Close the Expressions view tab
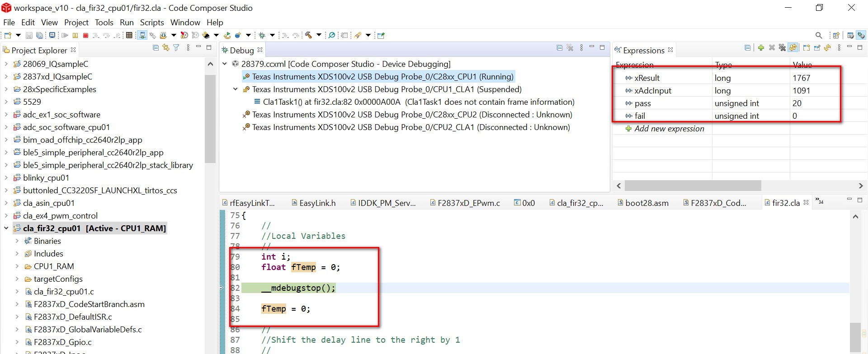The height and width of the screenshot is (354, 868). pos(670,50)
